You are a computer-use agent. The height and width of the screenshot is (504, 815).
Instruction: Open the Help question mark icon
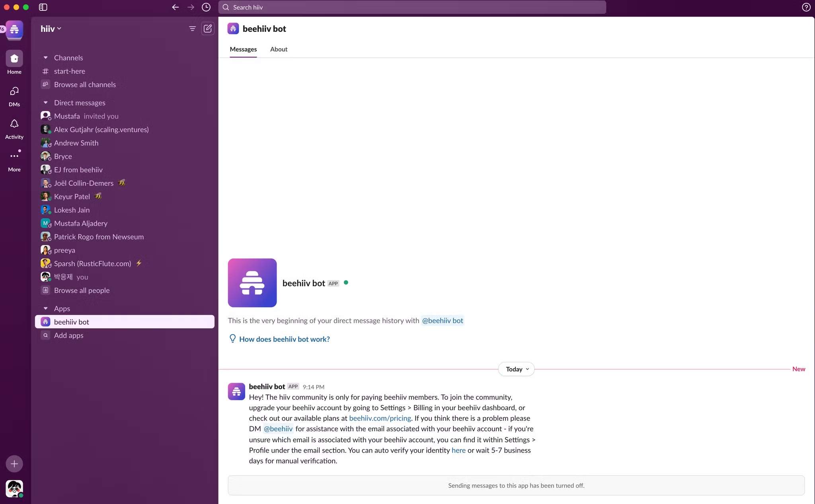[x=806, y=7]
